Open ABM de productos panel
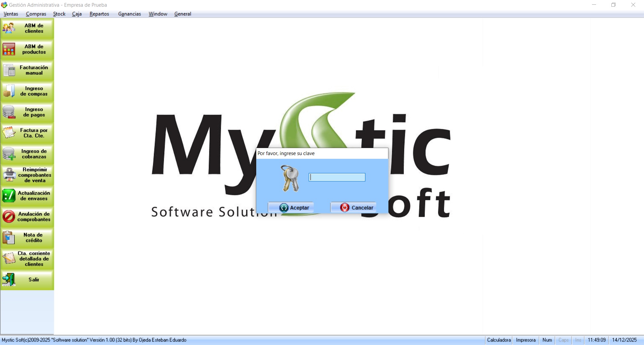644x345 pixels. coord(27,49)
